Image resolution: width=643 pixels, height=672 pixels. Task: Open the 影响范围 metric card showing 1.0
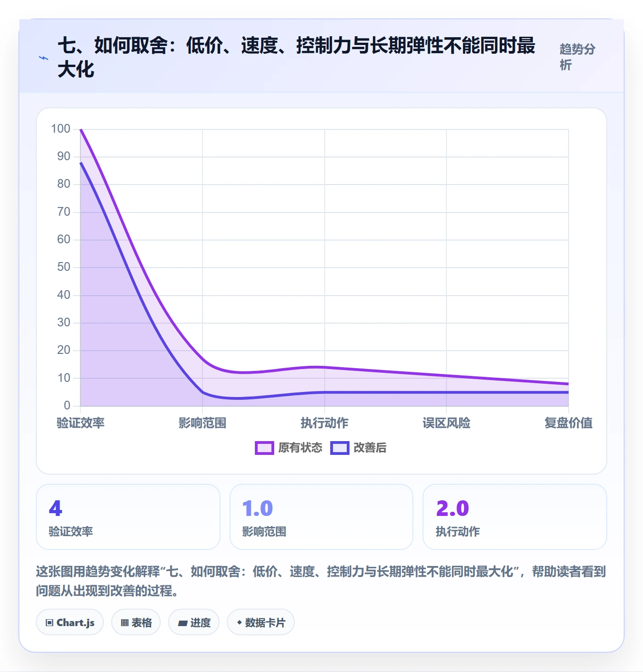pyautogui.click(x=321, y=517)
